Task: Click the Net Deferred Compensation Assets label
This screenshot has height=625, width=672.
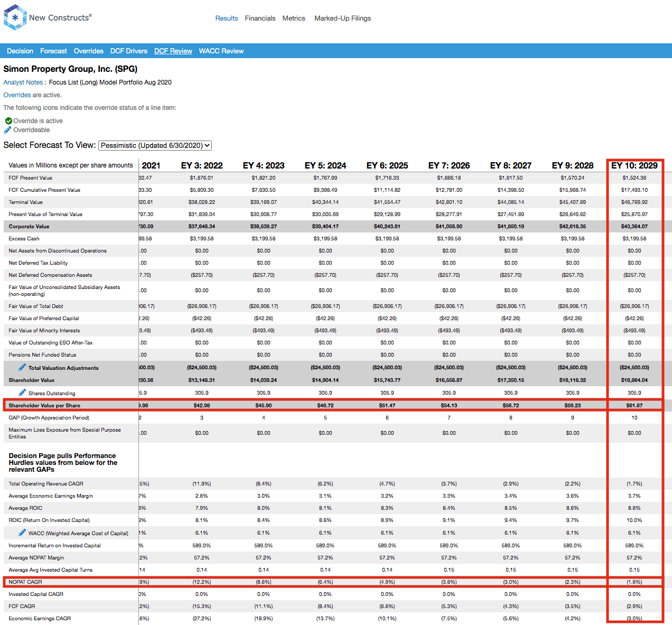Action: point(50,275)
